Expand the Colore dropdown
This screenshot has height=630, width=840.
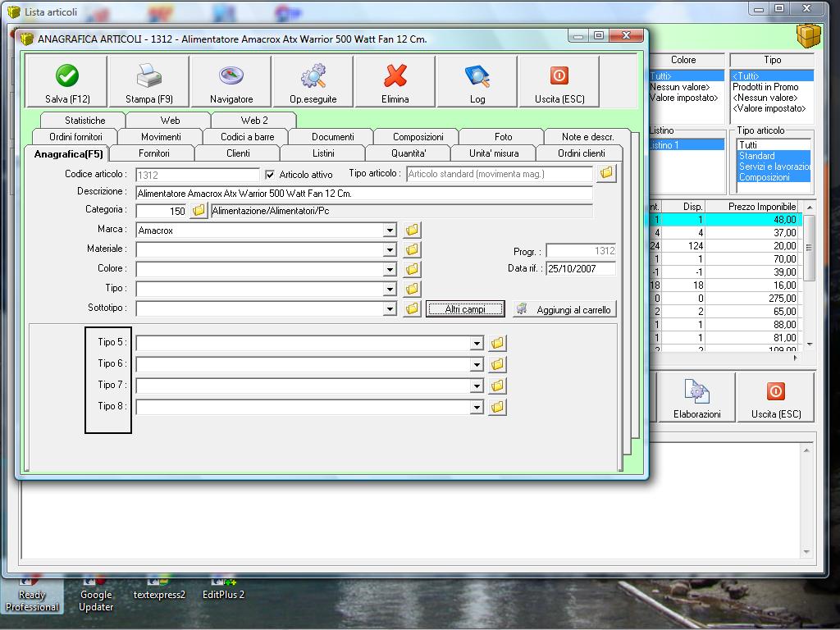pos(390,270)
